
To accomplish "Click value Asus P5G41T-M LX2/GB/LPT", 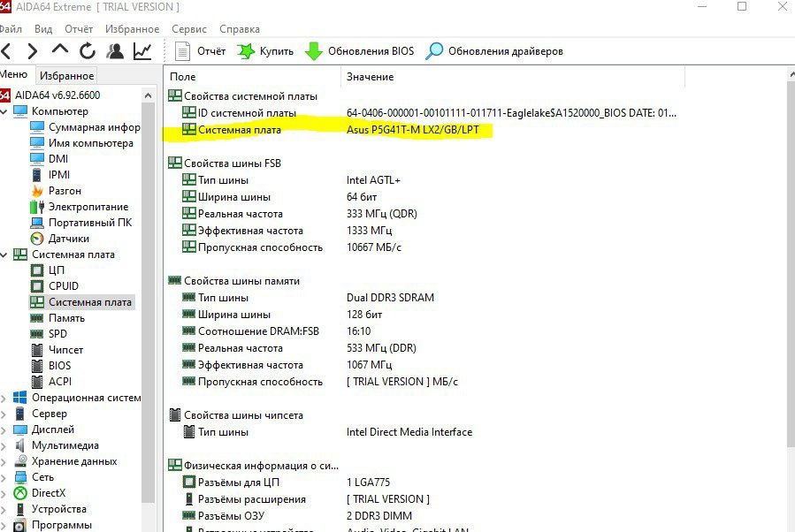I will click(413, 130).
